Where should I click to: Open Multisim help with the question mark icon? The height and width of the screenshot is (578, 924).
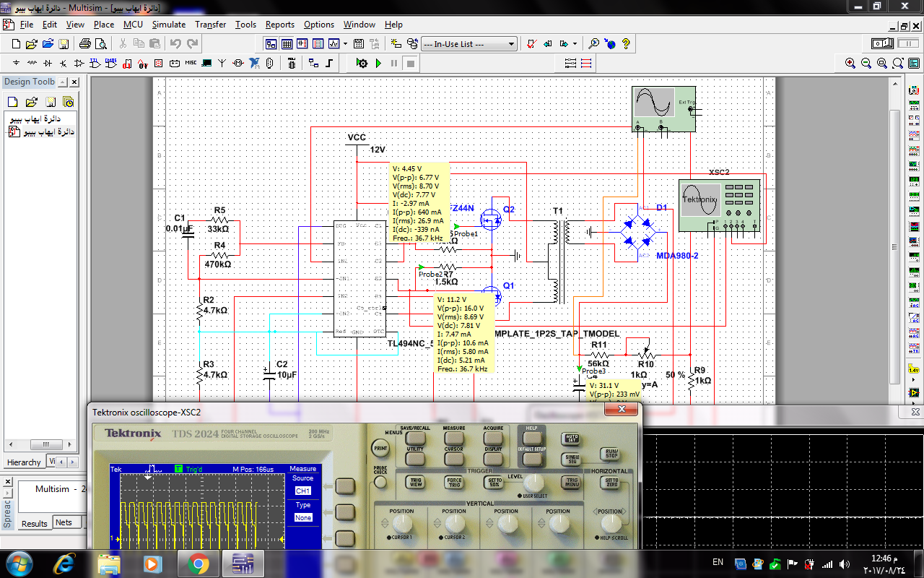[626, 44]
